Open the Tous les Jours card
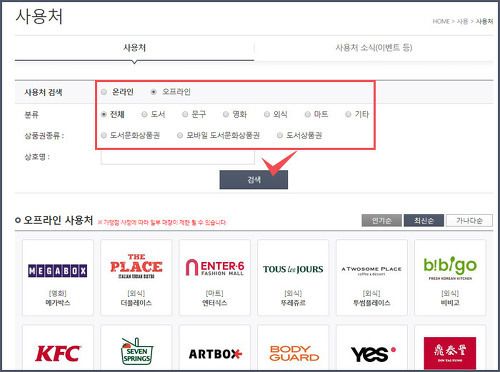Screen dimensions: 500x372 [293, 277]
